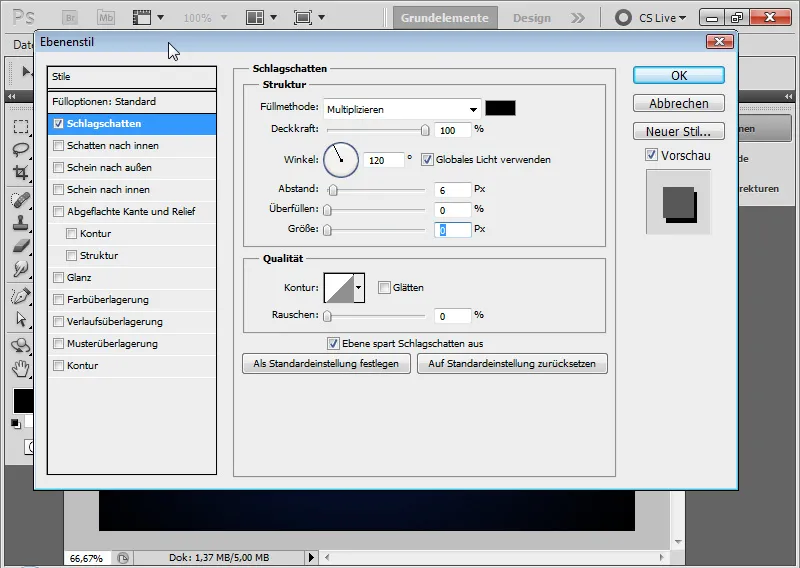Open the status bar info flyout arrow
Screen dimensions: 800x568
point(311,557)
